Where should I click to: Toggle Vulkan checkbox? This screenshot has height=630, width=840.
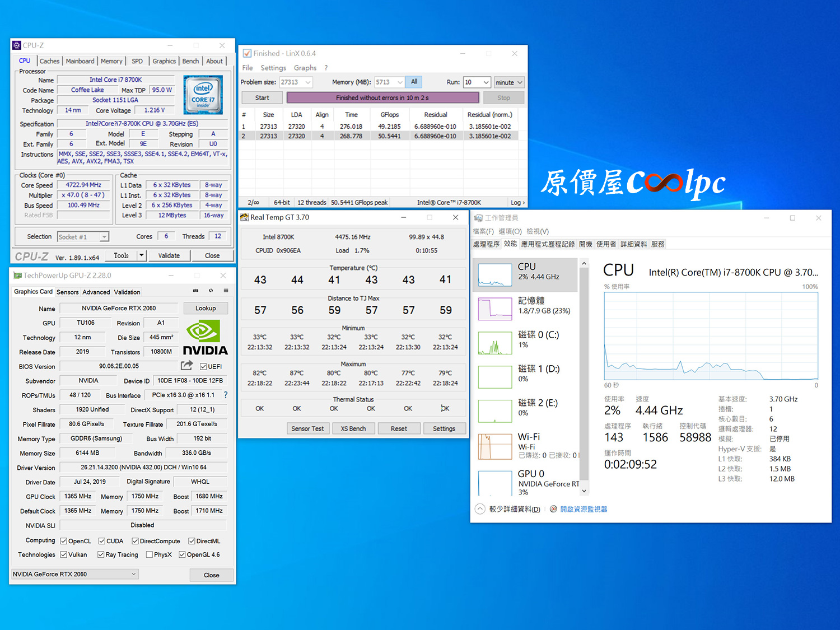64,554
